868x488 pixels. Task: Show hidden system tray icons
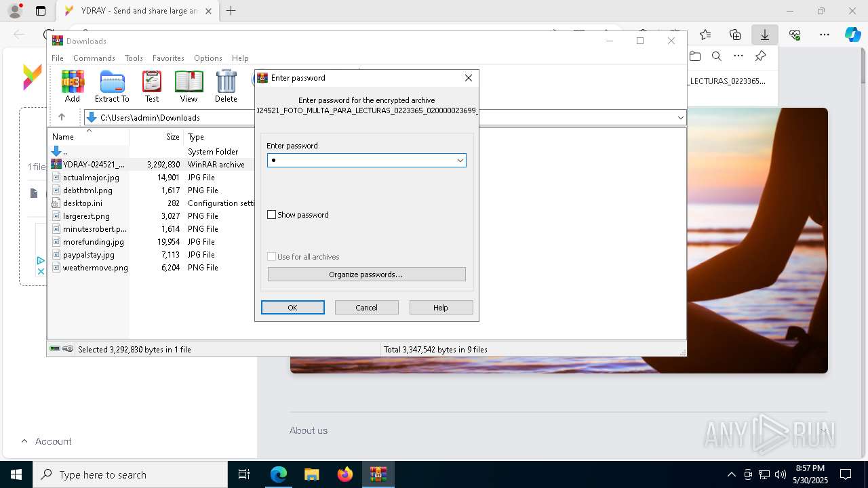(x=731, y=474)
